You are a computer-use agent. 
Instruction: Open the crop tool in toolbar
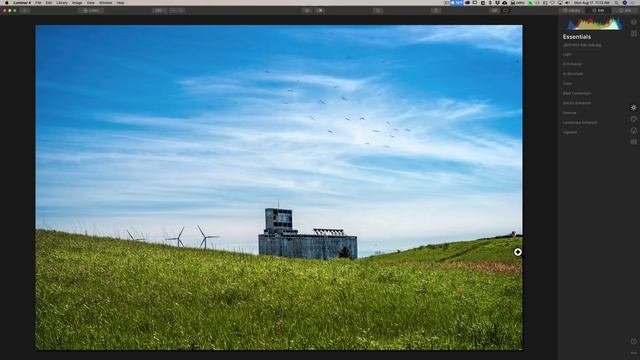click(x=378, y=11)
